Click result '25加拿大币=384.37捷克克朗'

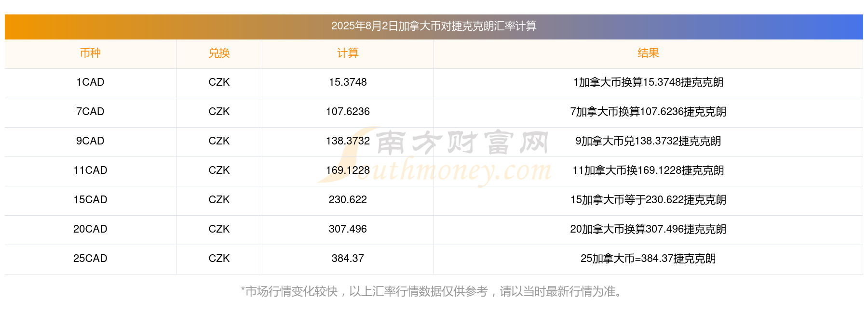point(648,259)
